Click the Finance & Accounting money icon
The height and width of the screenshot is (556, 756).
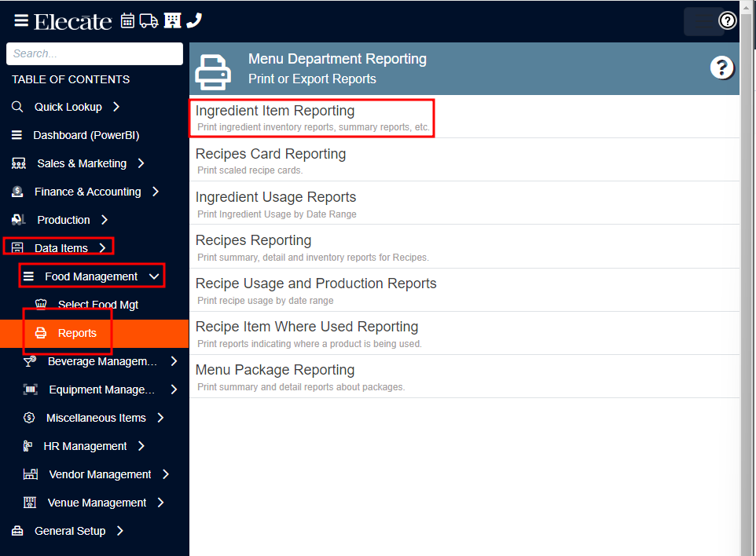coord(17,192)
